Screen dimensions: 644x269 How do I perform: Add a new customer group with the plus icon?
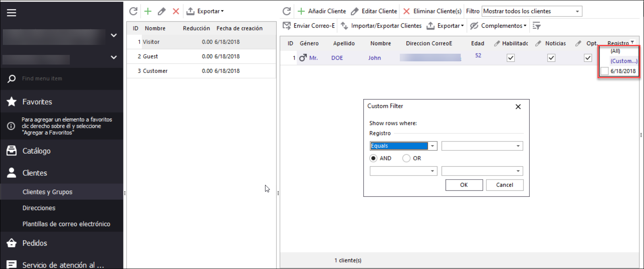click(148, 11)
